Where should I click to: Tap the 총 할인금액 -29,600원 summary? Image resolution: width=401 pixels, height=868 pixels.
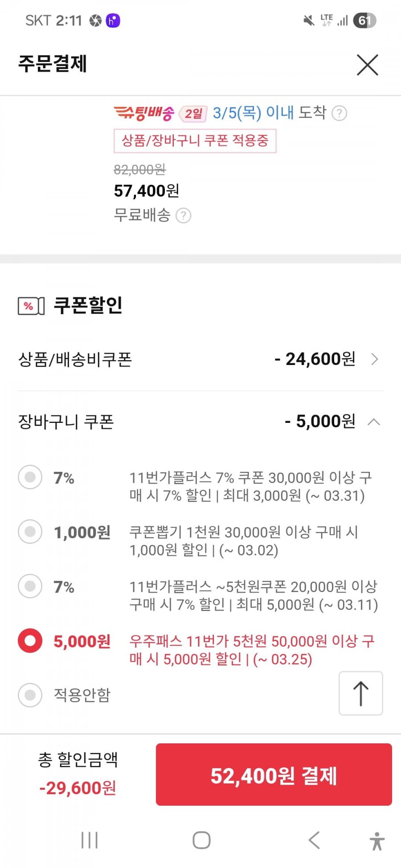(78, 774)
